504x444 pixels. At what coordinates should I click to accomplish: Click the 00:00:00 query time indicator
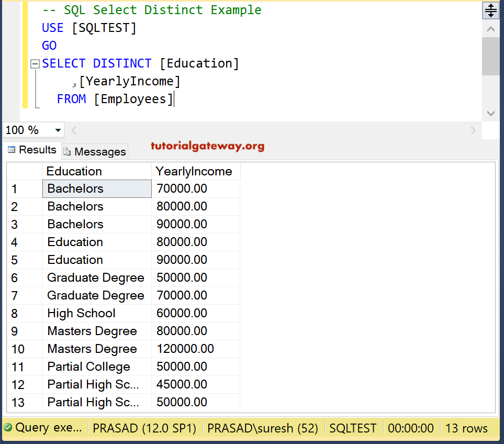(x=411, y=428)
